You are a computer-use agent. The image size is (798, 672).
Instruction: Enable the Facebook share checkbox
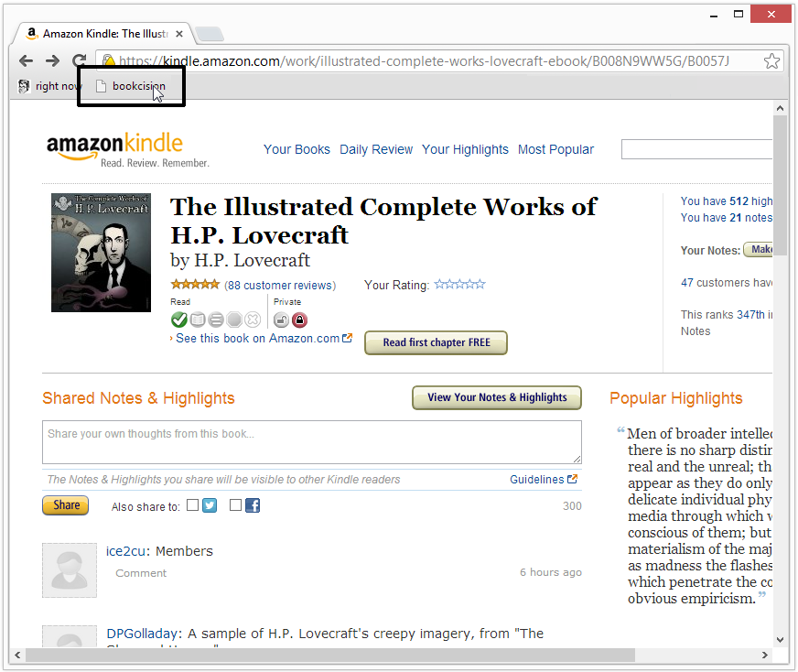(x=235, y=505)
